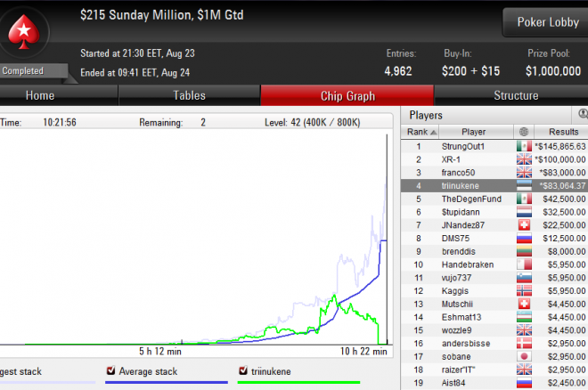Uncheck the triinukene graph checkbox
Image resolution: width=588 pixels, height=390 pixels.
[243, 370]
